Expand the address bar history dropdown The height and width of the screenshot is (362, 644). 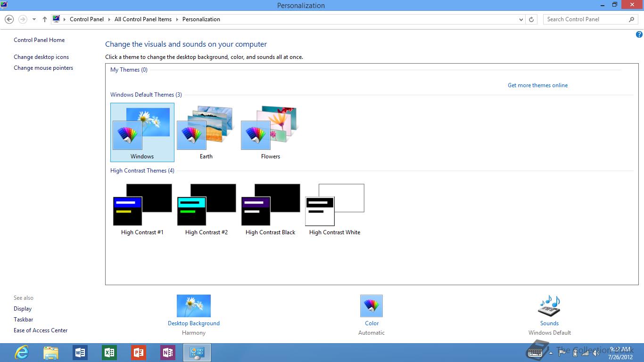pyautogui.click(x=521, y=19)
